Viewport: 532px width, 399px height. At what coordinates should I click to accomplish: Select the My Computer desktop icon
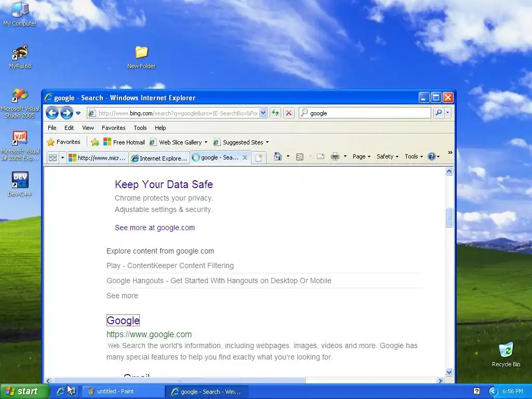(x=20, y=14)
